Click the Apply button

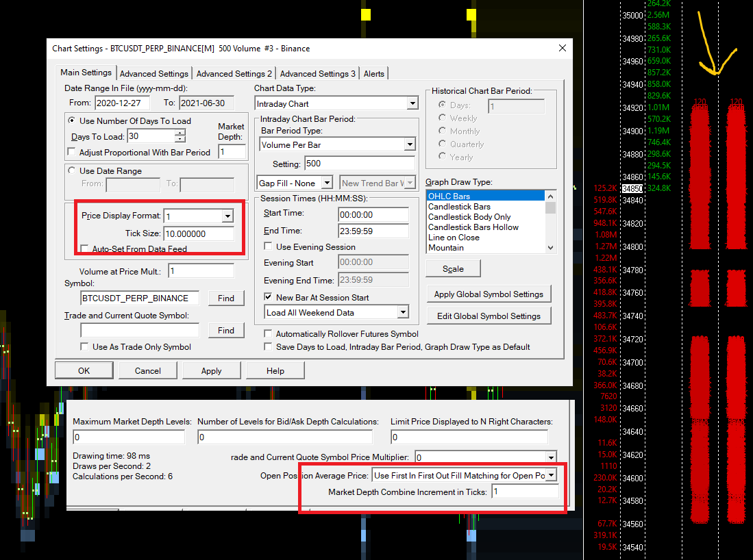211,370
